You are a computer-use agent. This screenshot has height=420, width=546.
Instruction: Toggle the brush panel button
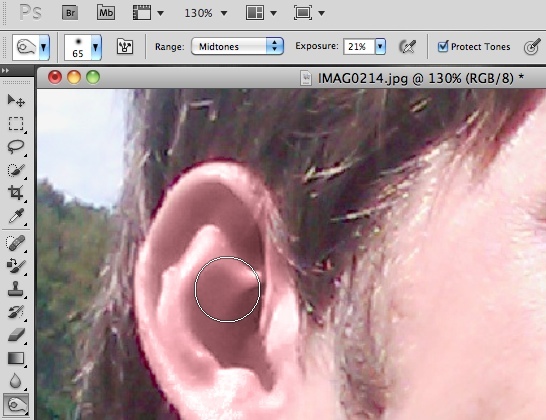pyautogui.click(x=125, y=47)
